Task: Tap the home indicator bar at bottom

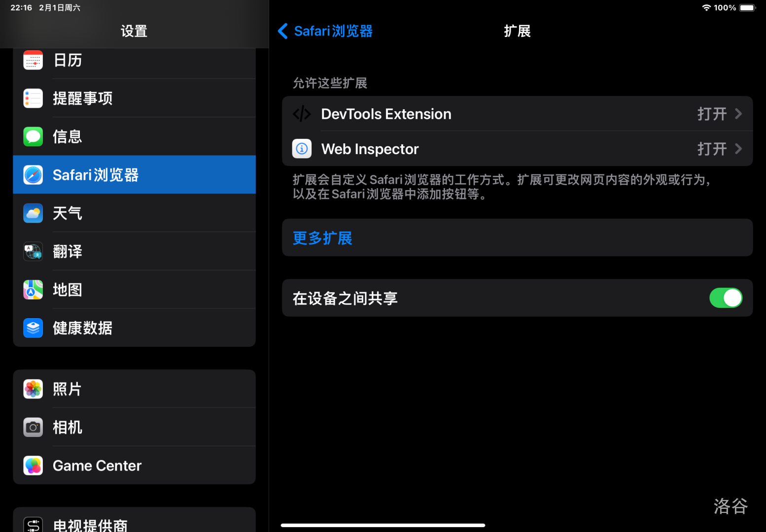Action: 383,525
